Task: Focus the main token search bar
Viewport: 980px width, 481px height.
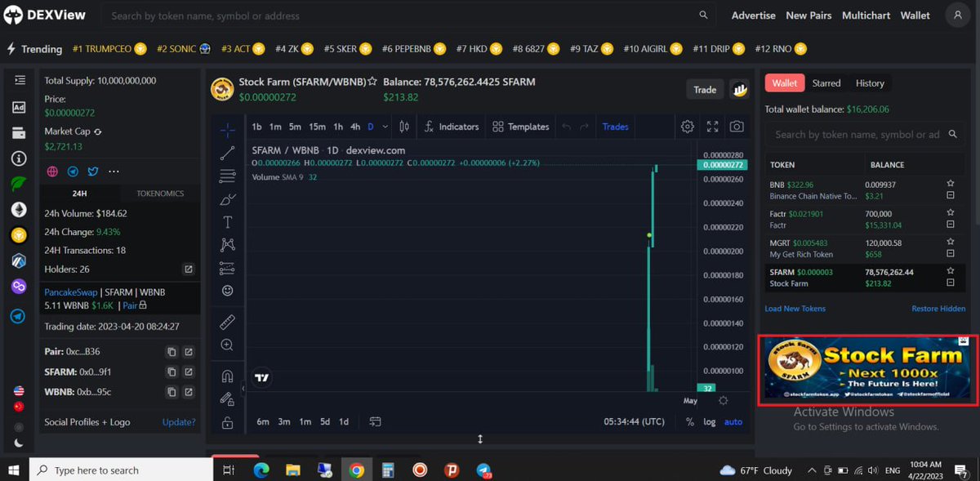Action: (x=409, y=16)
